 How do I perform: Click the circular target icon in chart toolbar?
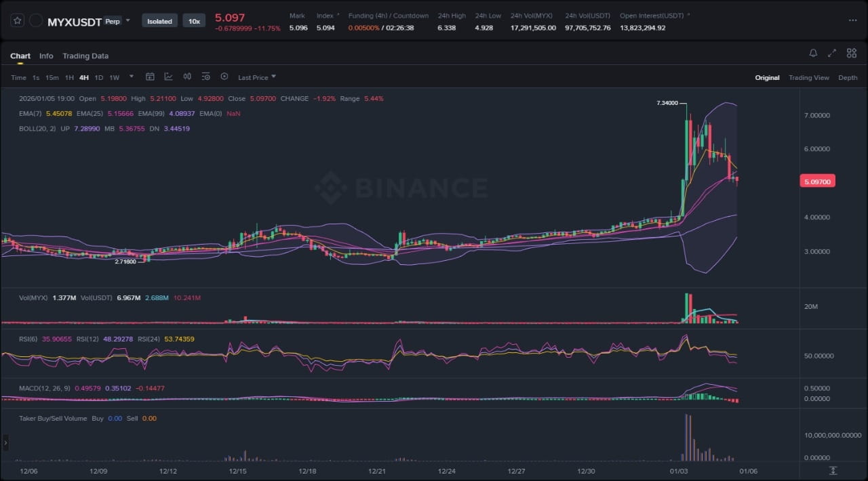[x=224, y=77]
